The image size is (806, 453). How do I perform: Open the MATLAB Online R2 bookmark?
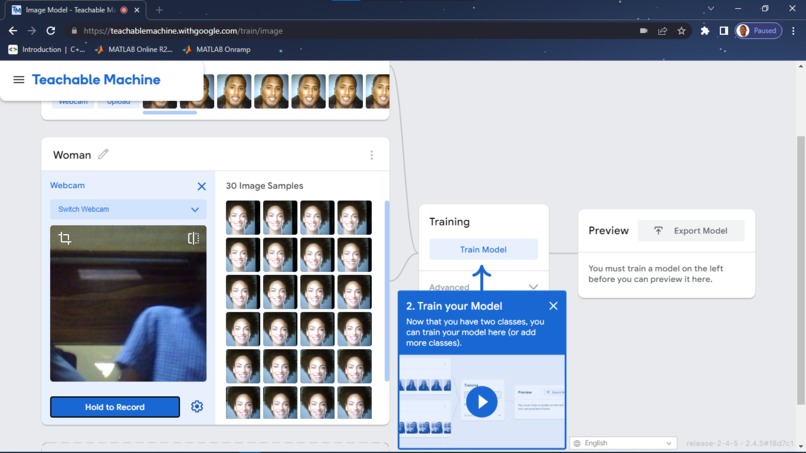click(134, 49)
